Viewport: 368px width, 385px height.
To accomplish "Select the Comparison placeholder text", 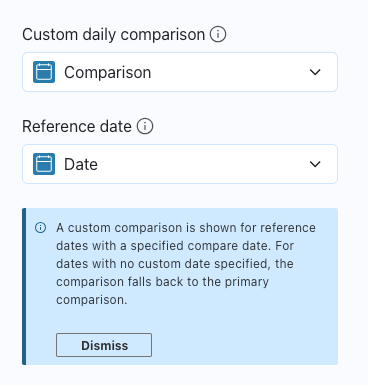I will 108,73.
